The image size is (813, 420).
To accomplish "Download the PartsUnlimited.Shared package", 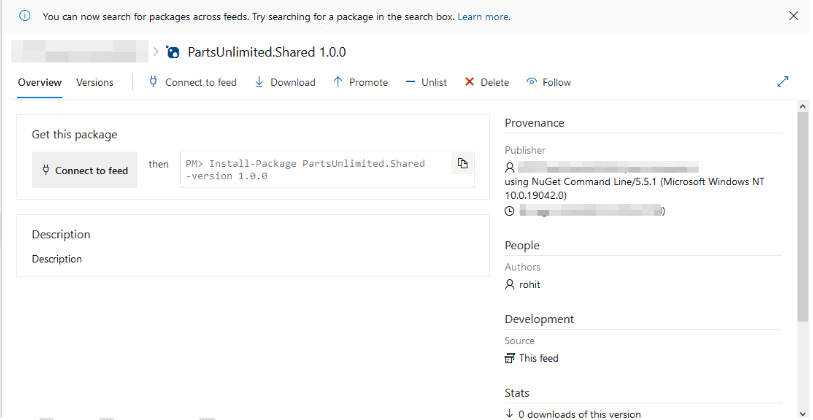I will (285, 82).
